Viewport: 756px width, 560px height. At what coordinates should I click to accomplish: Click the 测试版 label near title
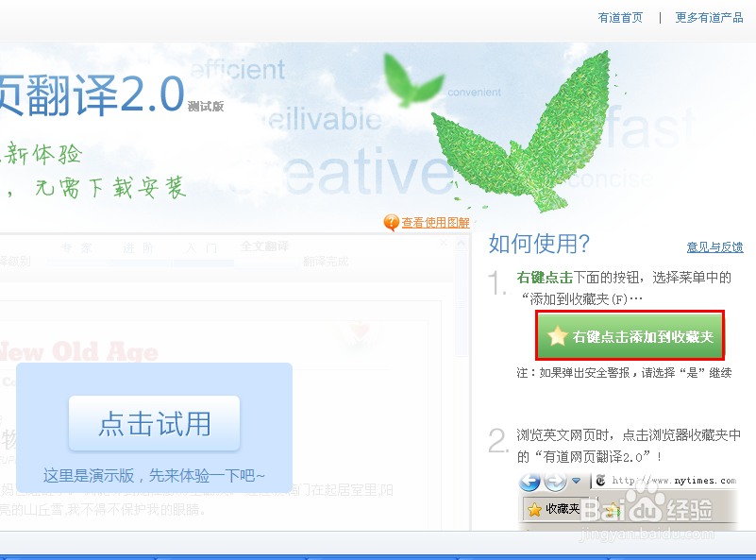click(206, 106)
